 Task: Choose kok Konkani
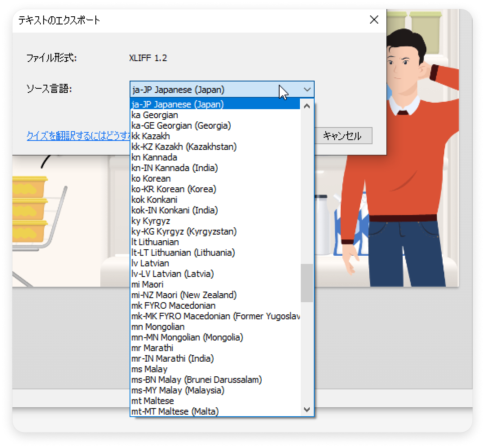[215, 200]
